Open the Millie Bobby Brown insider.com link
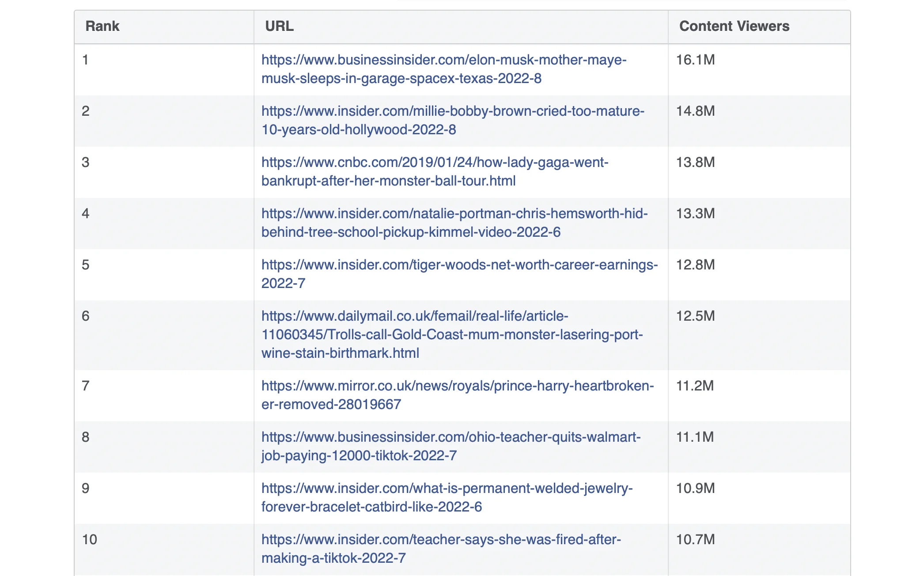The height and width of the screenshot is (576, 924). [x=453, y=120]
